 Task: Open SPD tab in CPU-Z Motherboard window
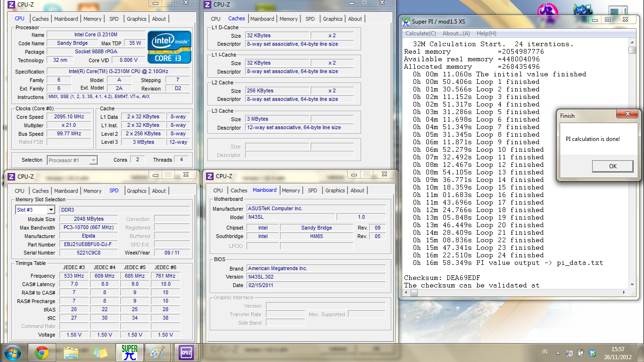(313, 190)
